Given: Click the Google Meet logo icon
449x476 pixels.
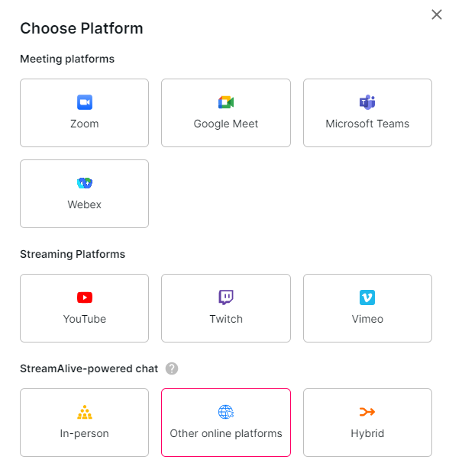Looking at the screenshot, I should [x=226, y=102].
